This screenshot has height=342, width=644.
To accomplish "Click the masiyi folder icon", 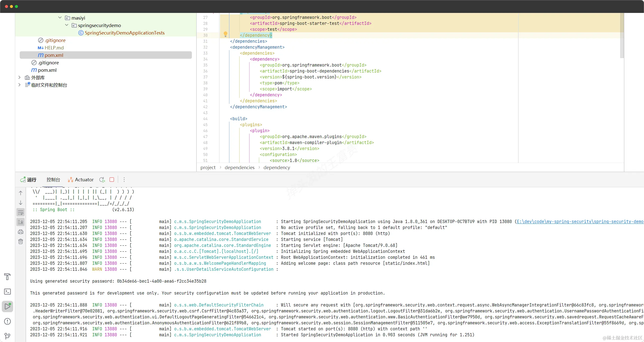I will (x=67, y=18).
